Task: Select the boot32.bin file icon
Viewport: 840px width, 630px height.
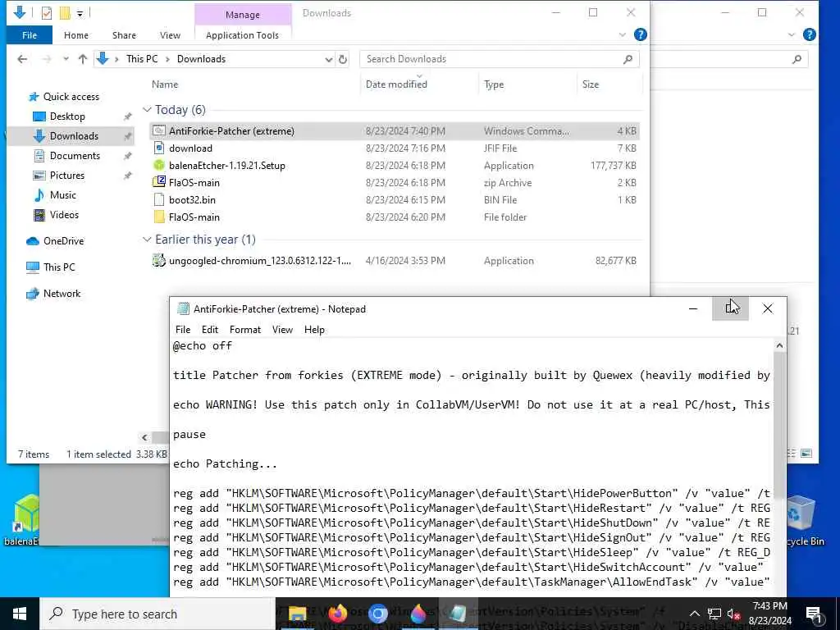Action: [158, 200]
